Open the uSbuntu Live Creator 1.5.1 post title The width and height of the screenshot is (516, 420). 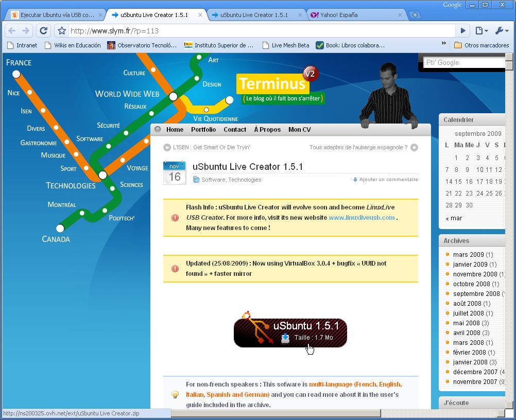pos(248,167)
